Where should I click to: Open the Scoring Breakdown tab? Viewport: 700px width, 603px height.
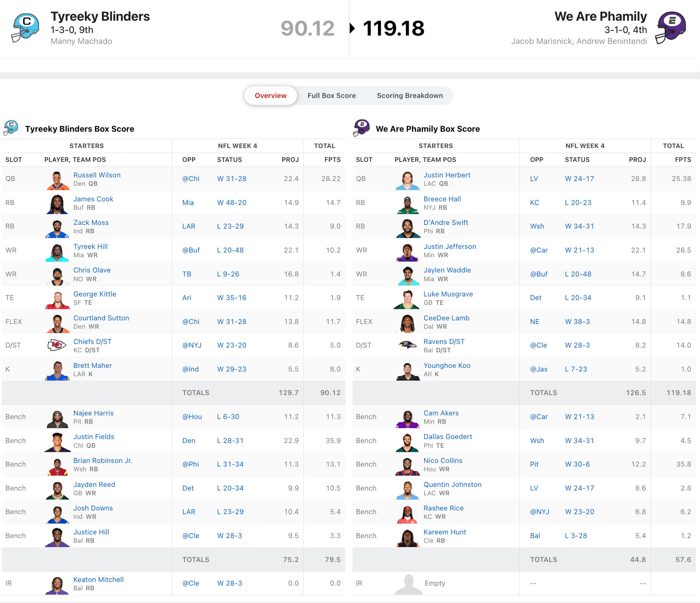409,95
